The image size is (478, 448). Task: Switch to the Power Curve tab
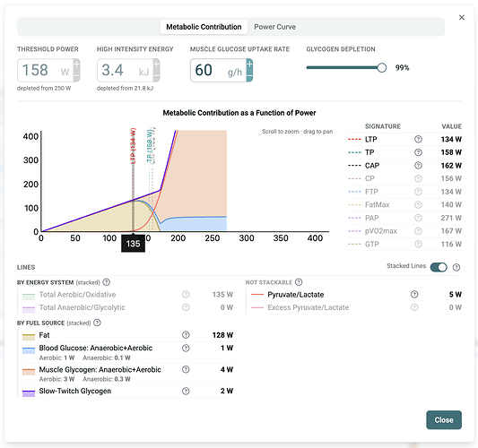pyautogui.click(x=275, y=27)
